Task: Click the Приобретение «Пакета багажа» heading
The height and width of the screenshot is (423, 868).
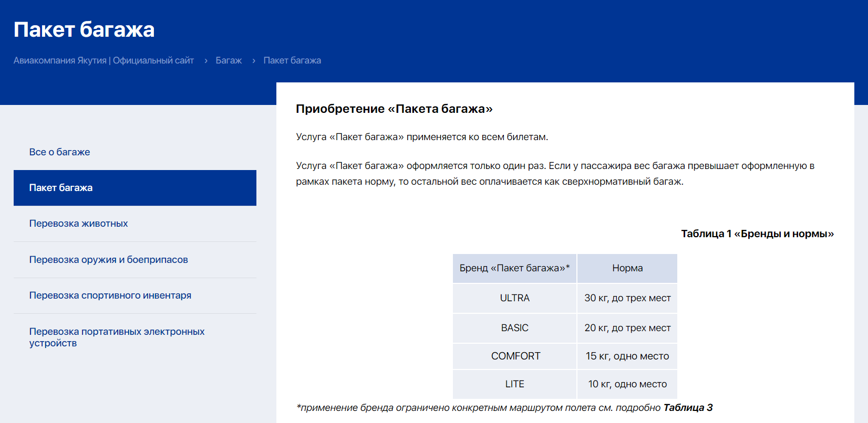Action: pos(394,109)
